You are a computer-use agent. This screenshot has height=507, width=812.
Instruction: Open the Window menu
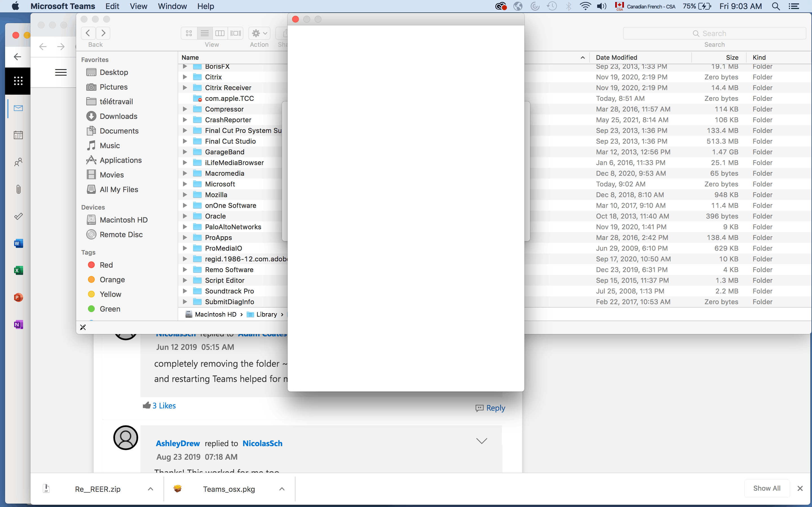pos(172,6)
